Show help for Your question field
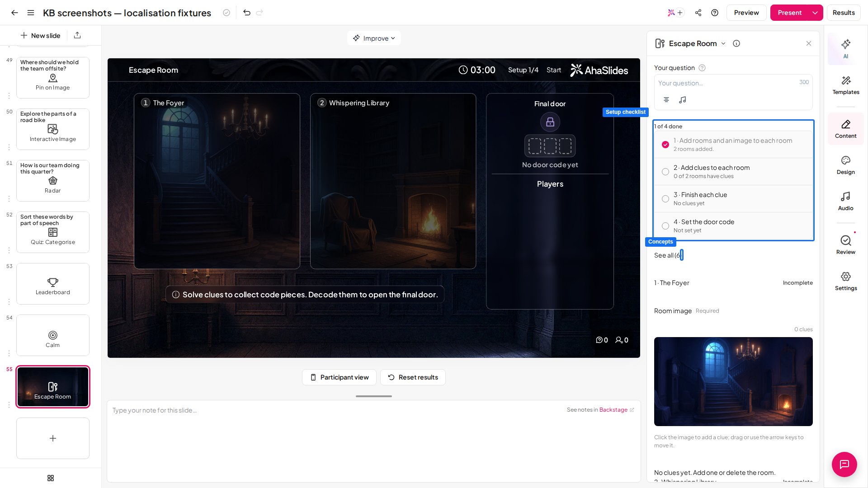 pyautogui.click(x=702, y=68)
